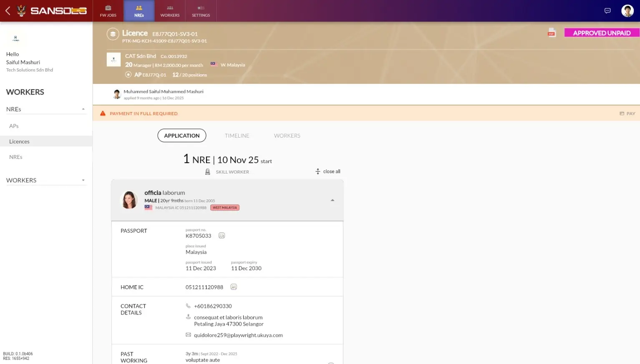
Task: Open applicant Muhammed Saiful's avatar
Action: (x=117, y=94)
